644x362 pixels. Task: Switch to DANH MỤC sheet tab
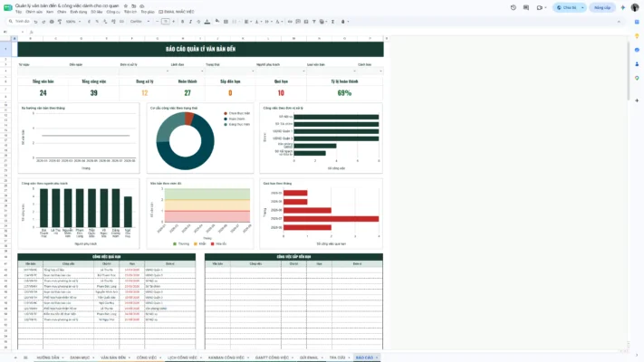point(80,357)
